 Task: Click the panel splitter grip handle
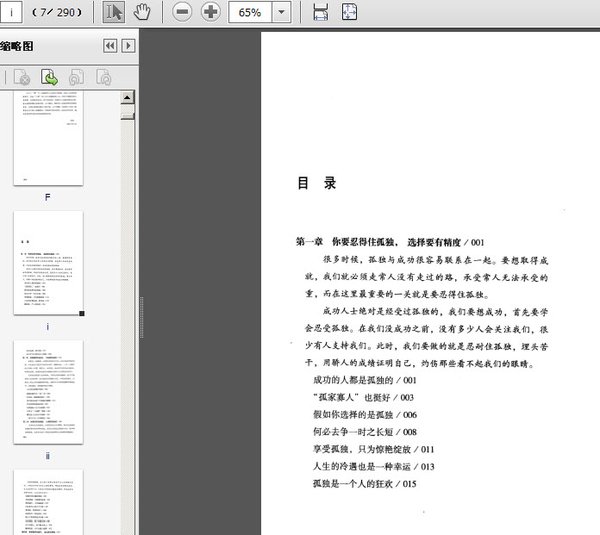(x=142, y=317)
